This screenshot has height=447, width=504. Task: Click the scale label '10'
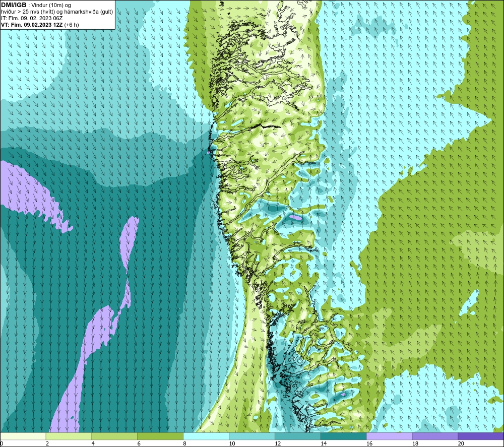click(232, 443)
